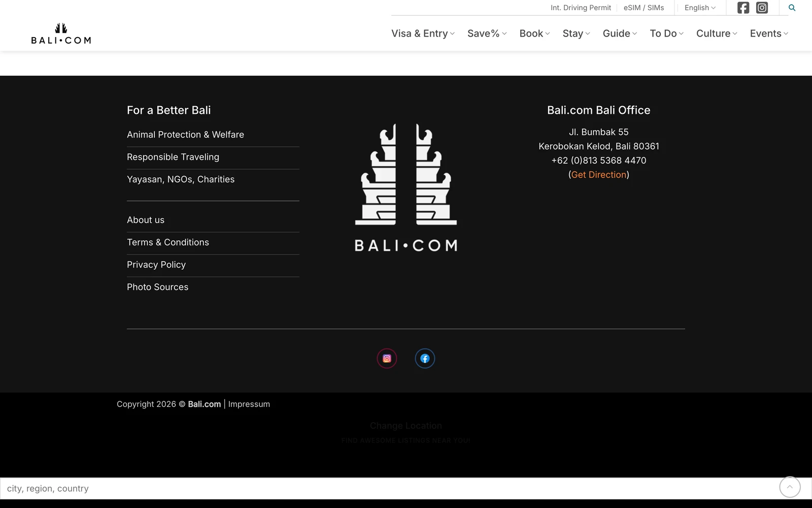
Task: Open Instagram from header icon
Action: pyautogui.click(x=762, y=8)
